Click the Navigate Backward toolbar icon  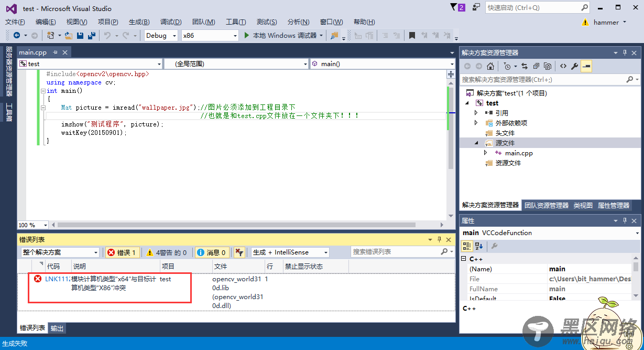(x=17, y=35)
